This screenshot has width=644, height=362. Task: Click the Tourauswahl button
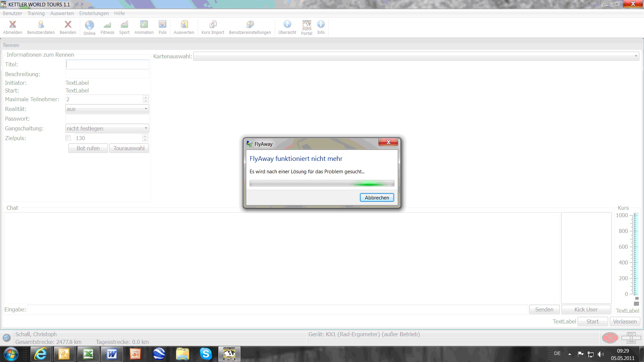(x=129, y=148)
